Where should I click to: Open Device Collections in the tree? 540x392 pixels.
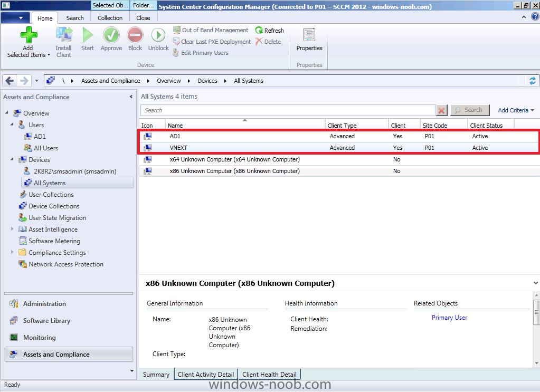[54, 206]
